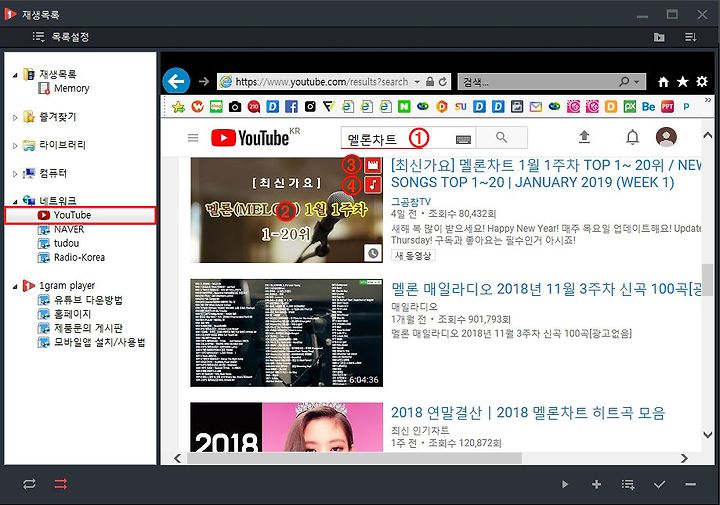720x505 pixels.
Task: Click the blue browser back button
Action: pyautogui.click(x=176, y=81)
